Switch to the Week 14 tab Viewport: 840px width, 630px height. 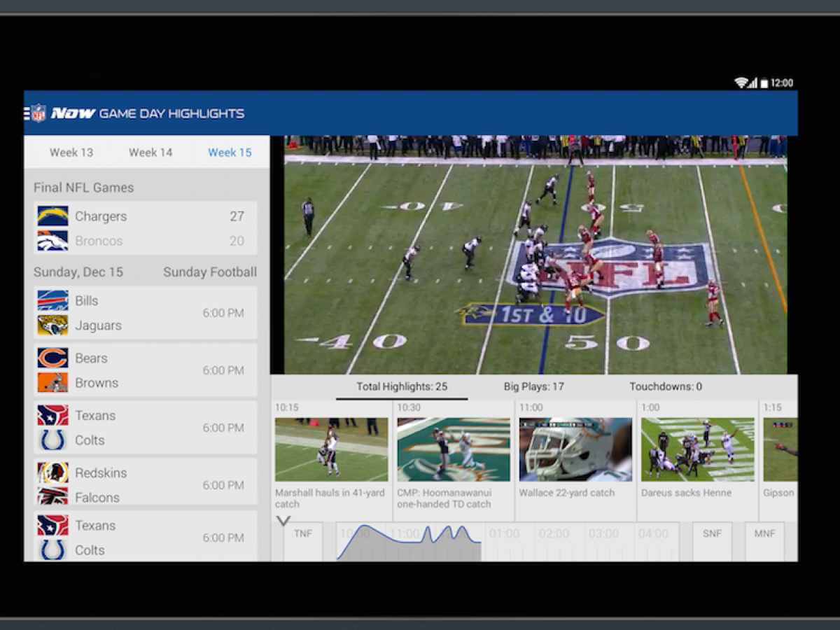(150, 153)
